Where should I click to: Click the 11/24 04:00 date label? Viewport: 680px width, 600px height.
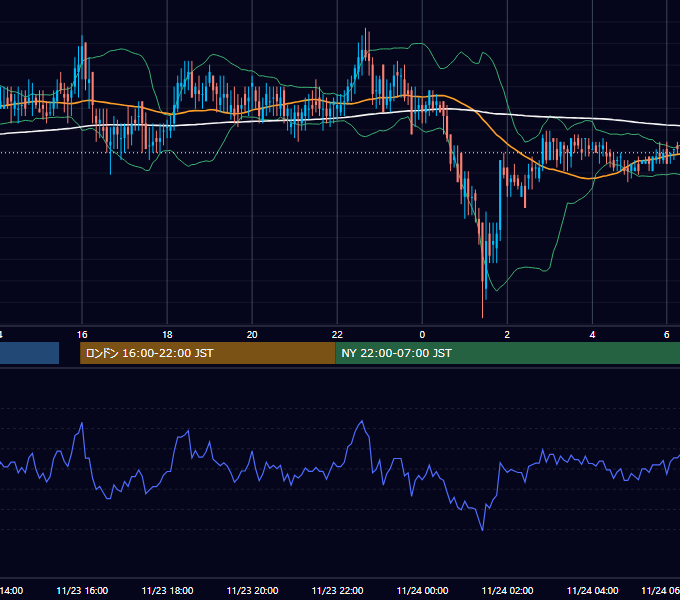click(x=592, y=590)
